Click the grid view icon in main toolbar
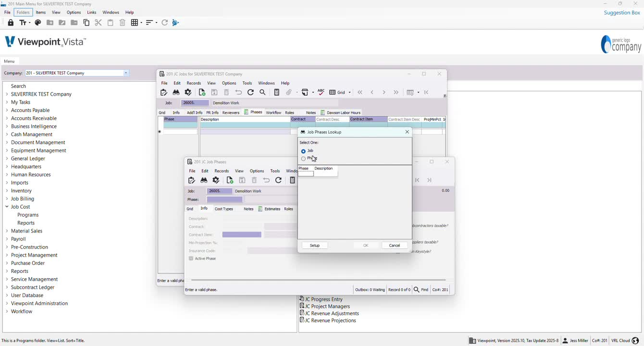The width and height of the screenshot is (644, 346). (x=135, y=23)
